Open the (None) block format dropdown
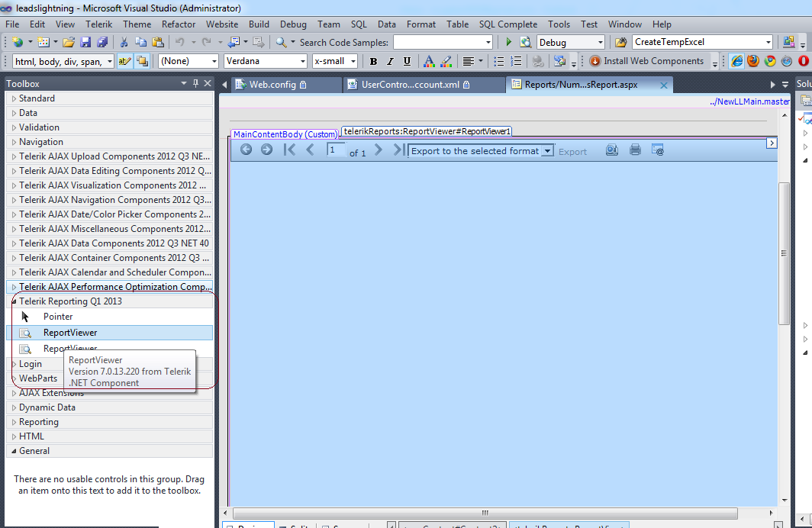 point(214,62)
